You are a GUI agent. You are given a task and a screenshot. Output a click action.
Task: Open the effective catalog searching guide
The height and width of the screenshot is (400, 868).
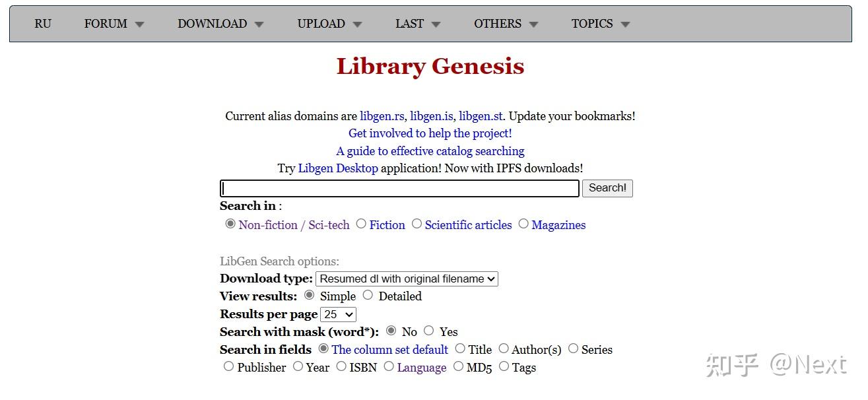tap(430, 151)
